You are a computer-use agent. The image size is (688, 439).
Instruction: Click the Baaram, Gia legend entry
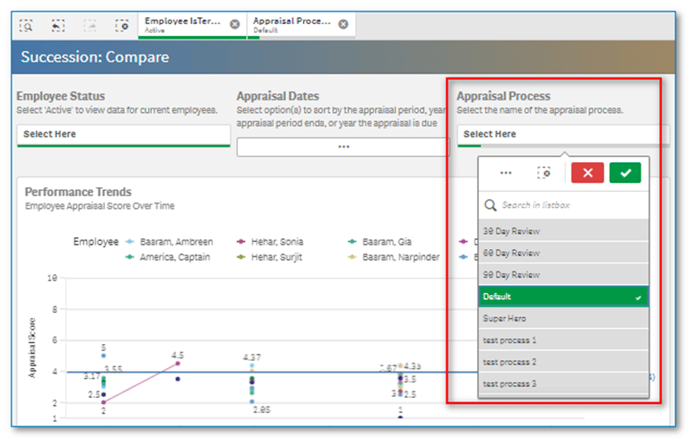pos(380,242)
